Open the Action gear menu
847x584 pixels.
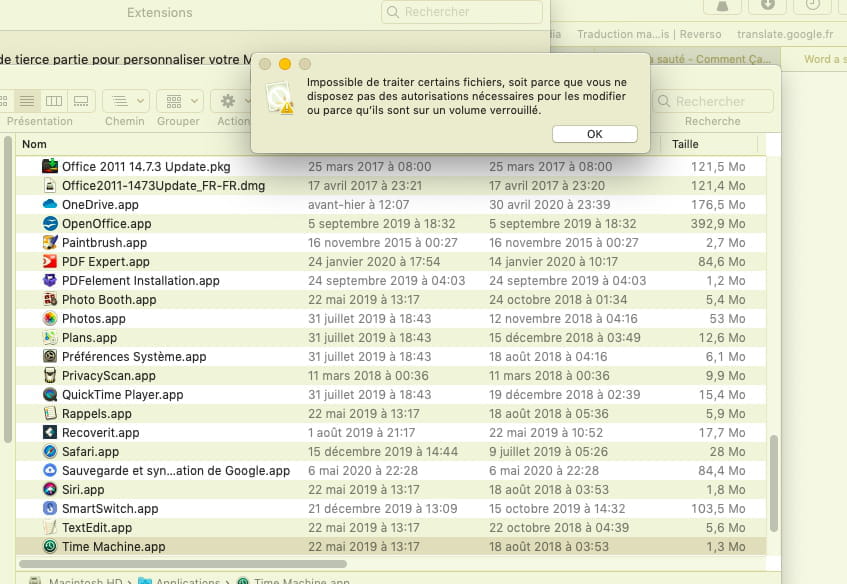[x=232, y=100]
